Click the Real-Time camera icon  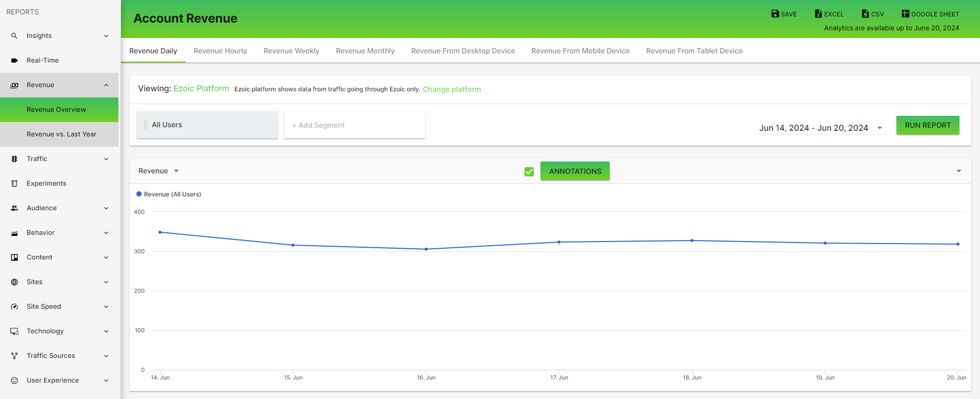14,61
